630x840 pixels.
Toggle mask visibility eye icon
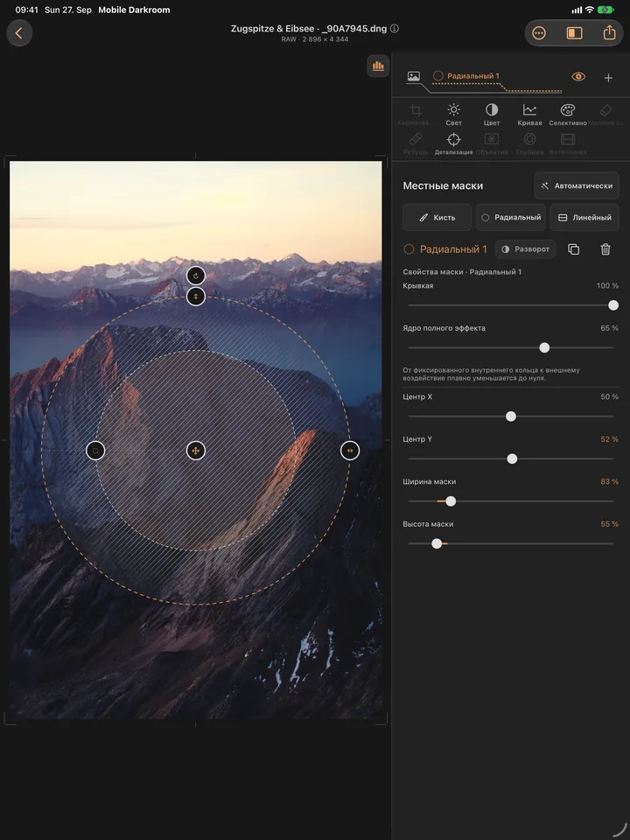pyautogui.click(x=578, y=77)
